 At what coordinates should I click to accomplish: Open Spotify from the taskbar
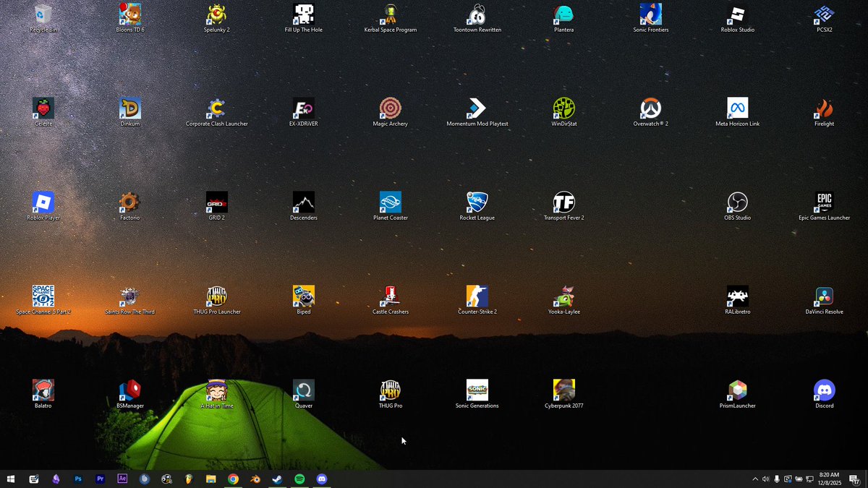click(299, 479)
